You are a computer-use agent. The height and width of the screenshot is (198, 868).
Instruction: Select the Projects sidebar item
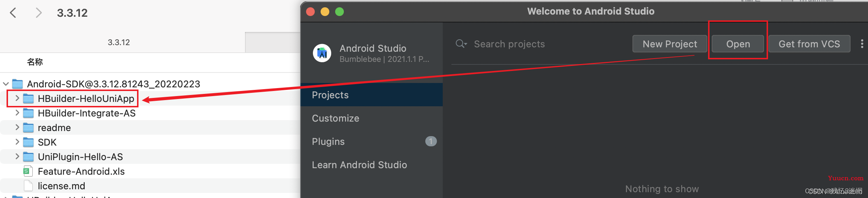coord(371,95)
